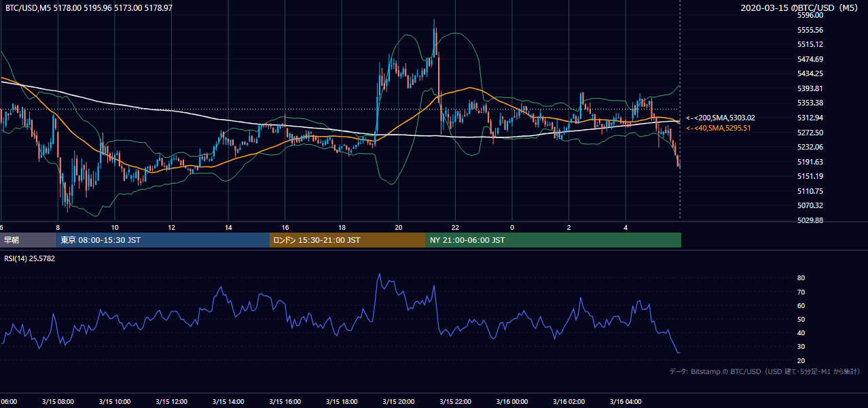This screenshot has height=408, width=868.
Task: Click the 200 SMA label 5303.02
Action: [721, 118]
